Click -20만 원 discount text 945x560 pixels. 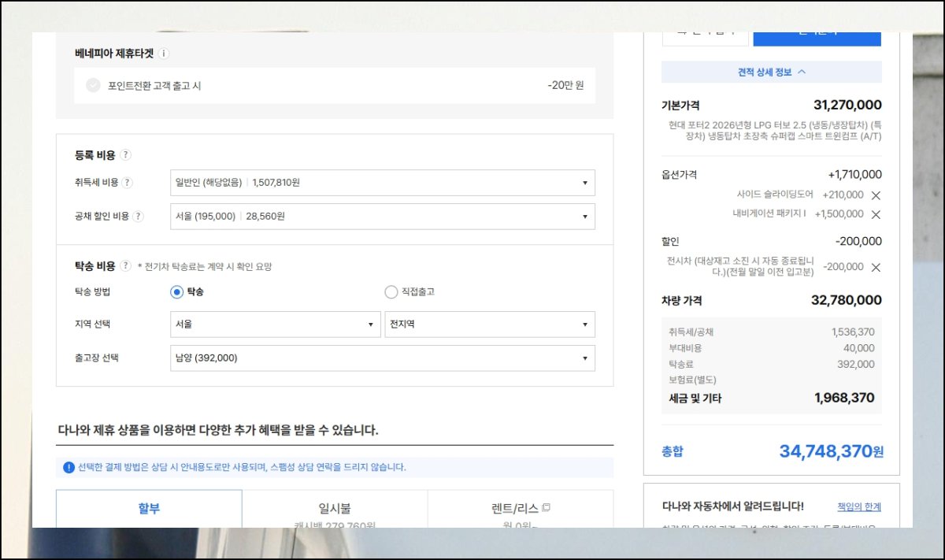pos(566,85)
